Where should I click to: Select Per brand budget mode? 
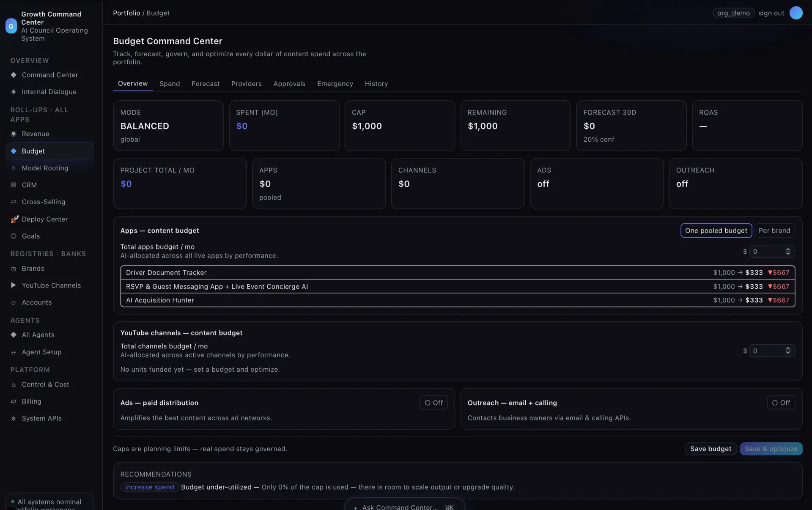774,230
